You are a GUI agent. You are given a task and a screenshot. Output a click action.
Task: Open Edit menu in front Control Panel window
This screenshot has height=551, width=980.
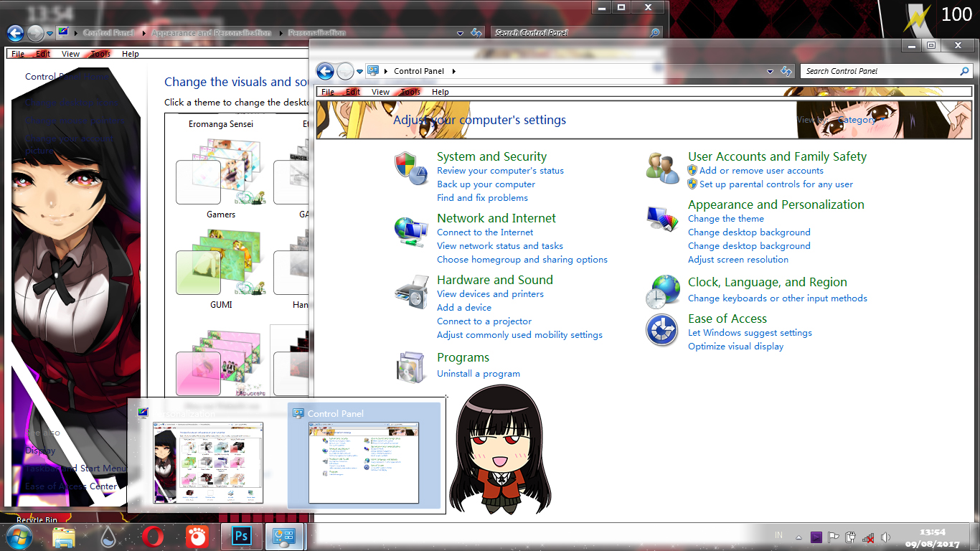tap(353, 92)
